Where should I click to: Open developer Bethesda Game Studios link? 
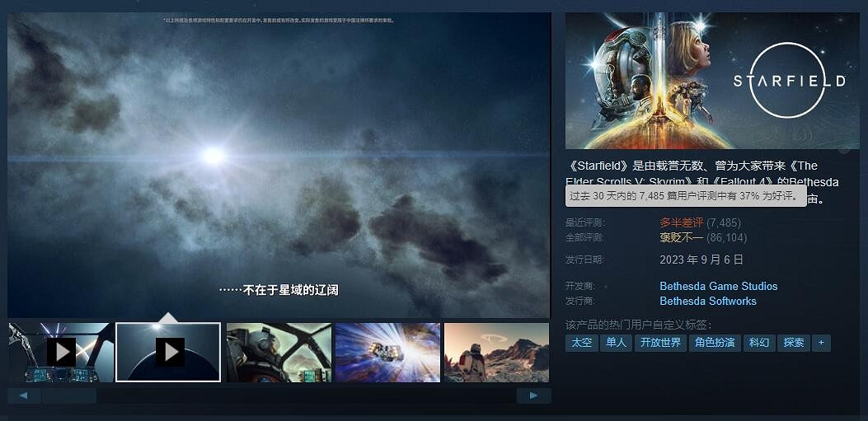(719, 286)
